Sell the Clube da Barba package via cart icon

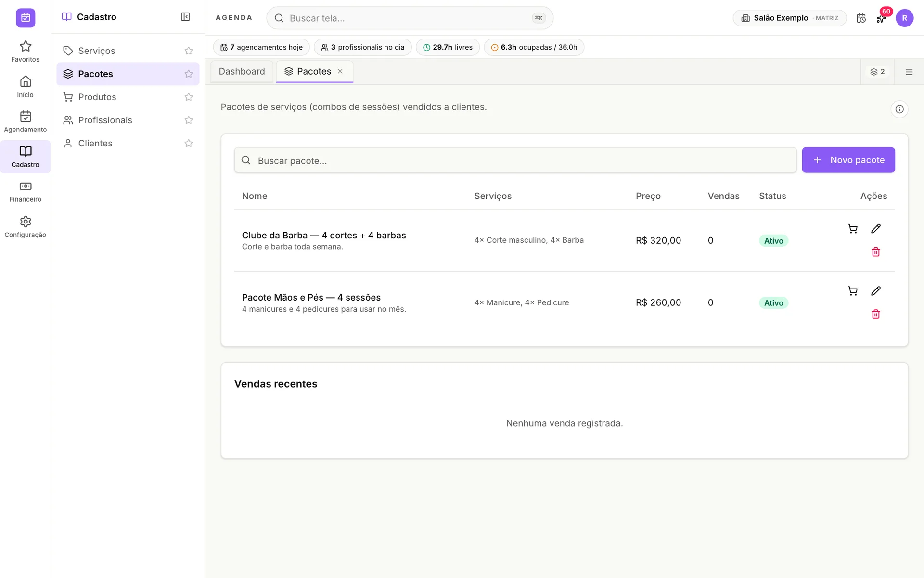(853, 229)
